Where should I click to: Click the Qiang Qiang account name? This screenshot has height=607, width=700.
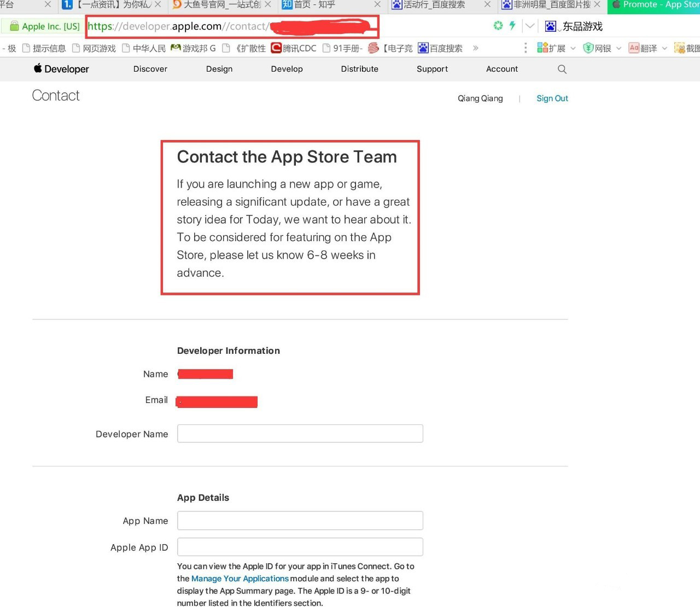click(480, 98)
